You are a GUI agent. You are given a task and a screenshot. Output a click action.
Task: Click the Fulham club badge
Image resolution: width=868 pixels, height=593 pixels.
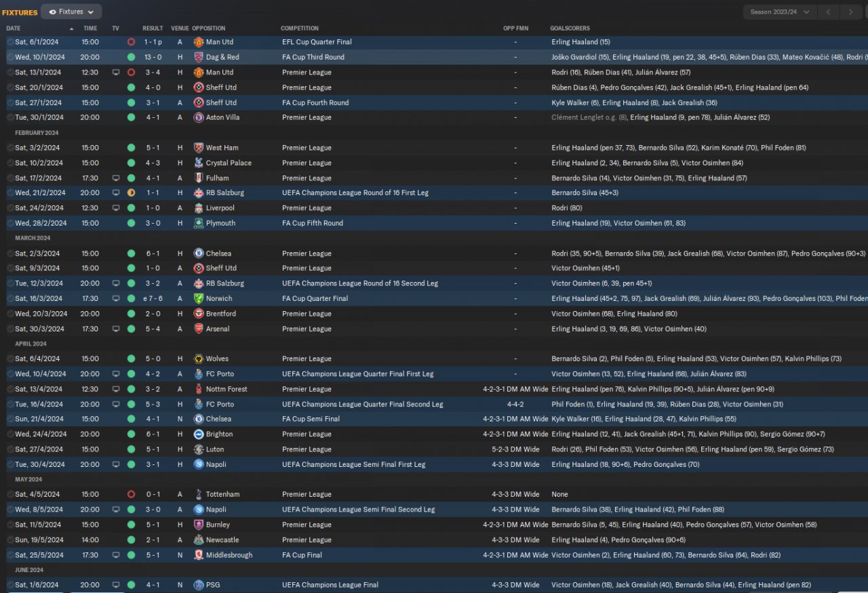click(199, 178)
